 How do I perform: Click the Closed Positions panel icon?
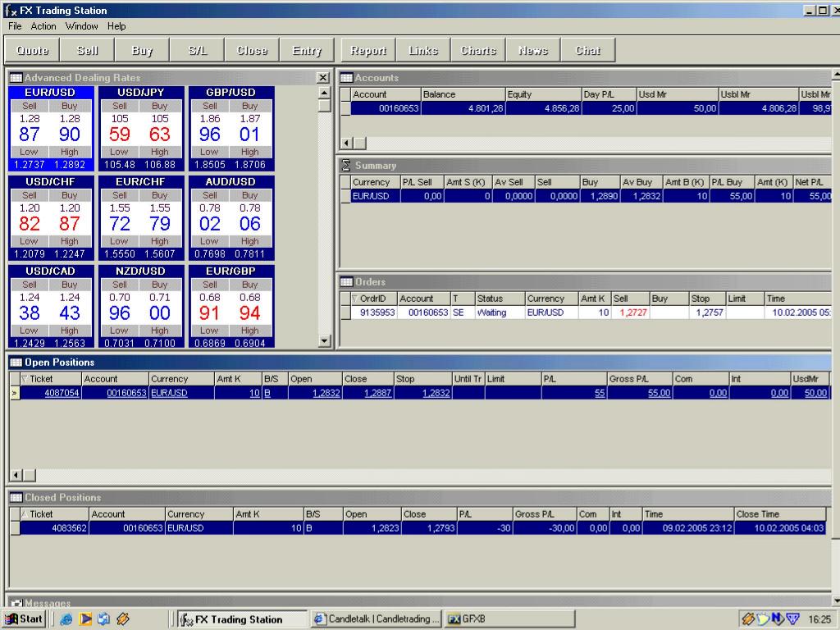coord(16,498)
